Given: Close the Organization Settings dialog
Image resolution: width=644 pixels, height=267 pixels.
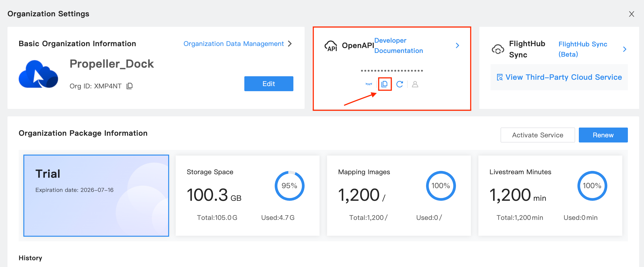Looking at the screenshot, I should [631, 14].
